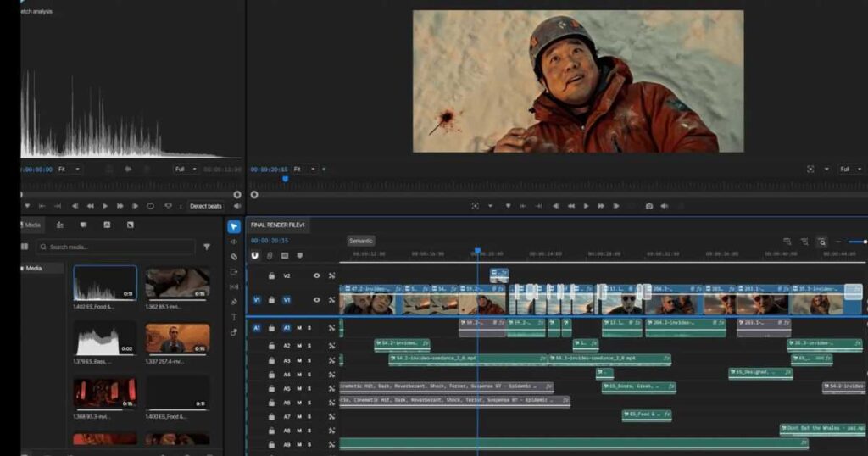The width and height of the screenshot is (868, 456).
Task: Click the sequence timecode 00:00:20:15 above tracks
Action: [270, 241]
